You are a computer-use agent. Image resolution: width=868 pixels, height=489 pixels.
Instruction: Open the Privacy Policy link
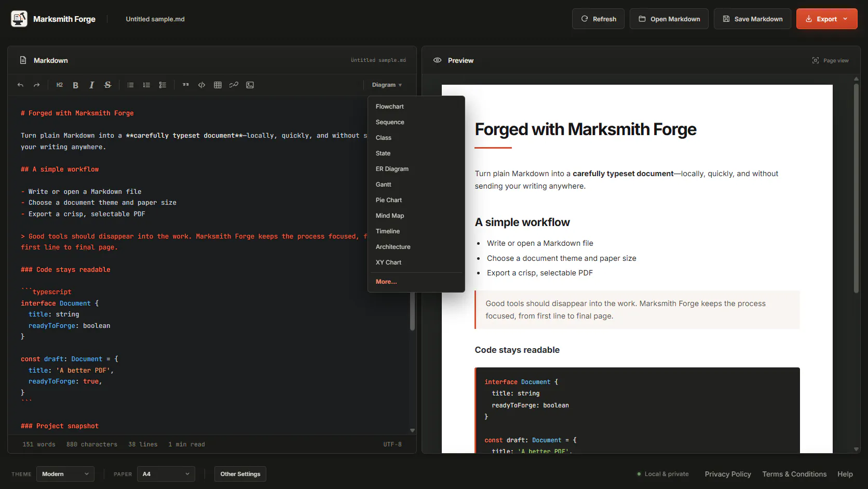tap(728, 474)
